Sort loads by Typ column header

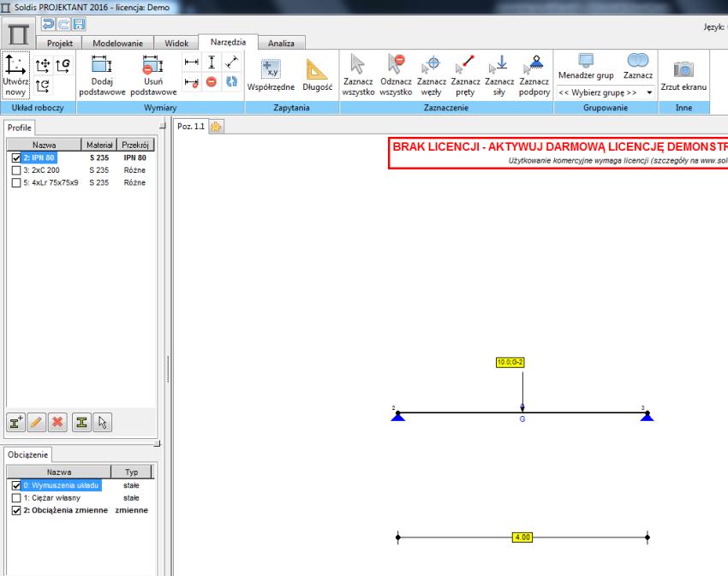pos(131,472)
